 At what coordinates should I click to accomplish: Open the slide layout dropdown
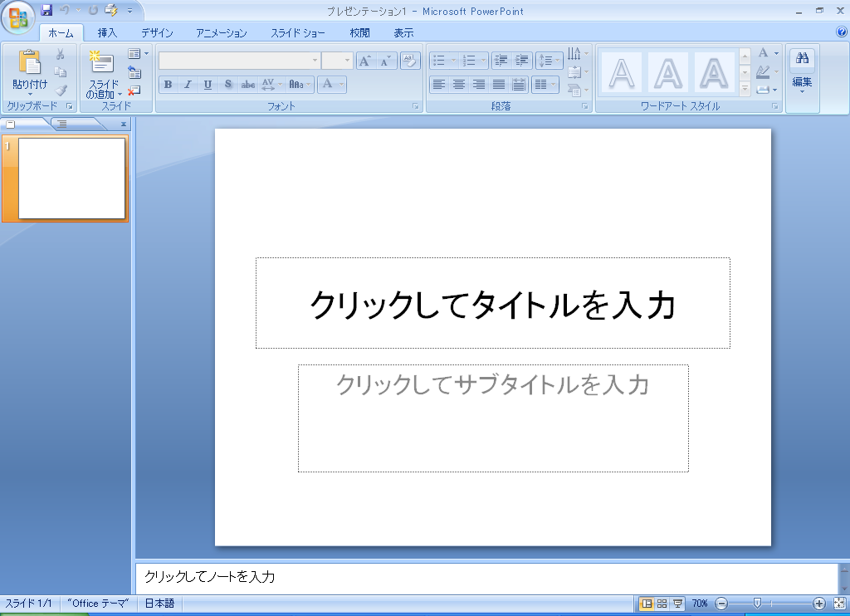pyautogui.click(x=138, y=54)
